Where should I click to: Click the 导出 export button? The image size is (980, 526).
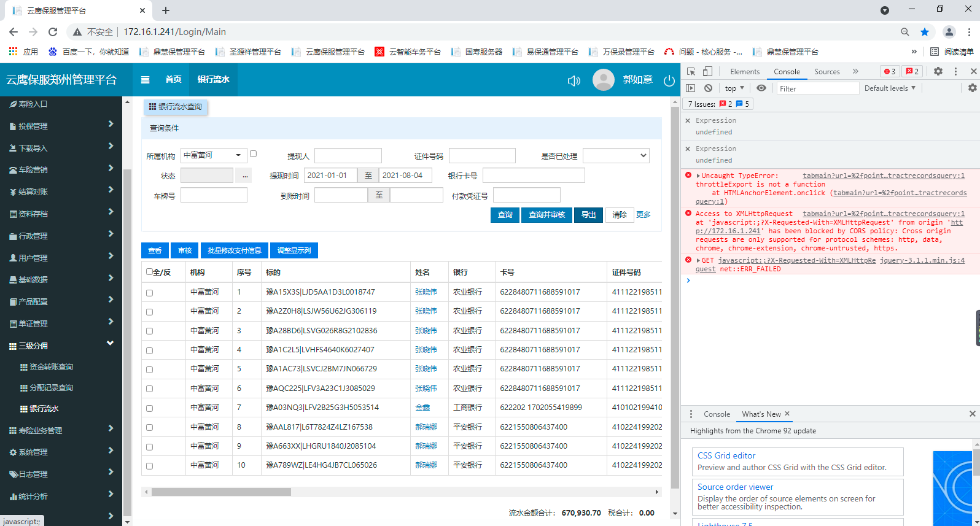pyautogui.click(x=588, y=215)
